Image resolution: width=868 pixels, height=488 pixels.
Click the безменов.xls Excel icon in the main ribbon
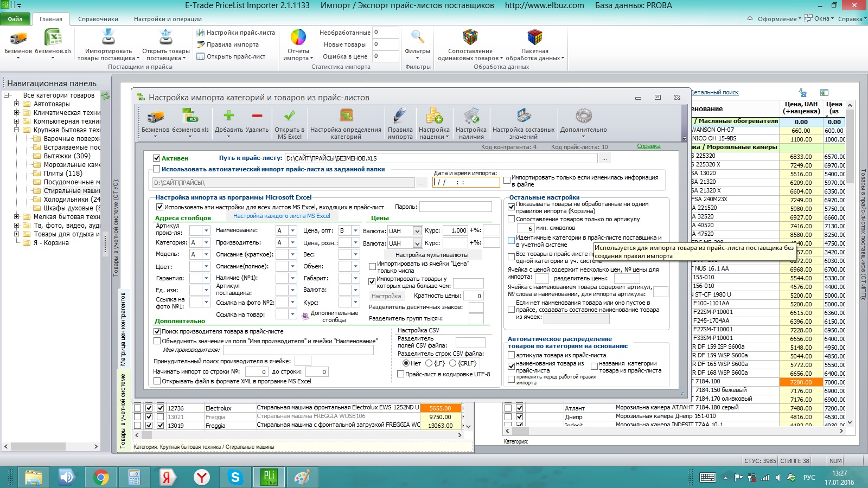(53, 38)
